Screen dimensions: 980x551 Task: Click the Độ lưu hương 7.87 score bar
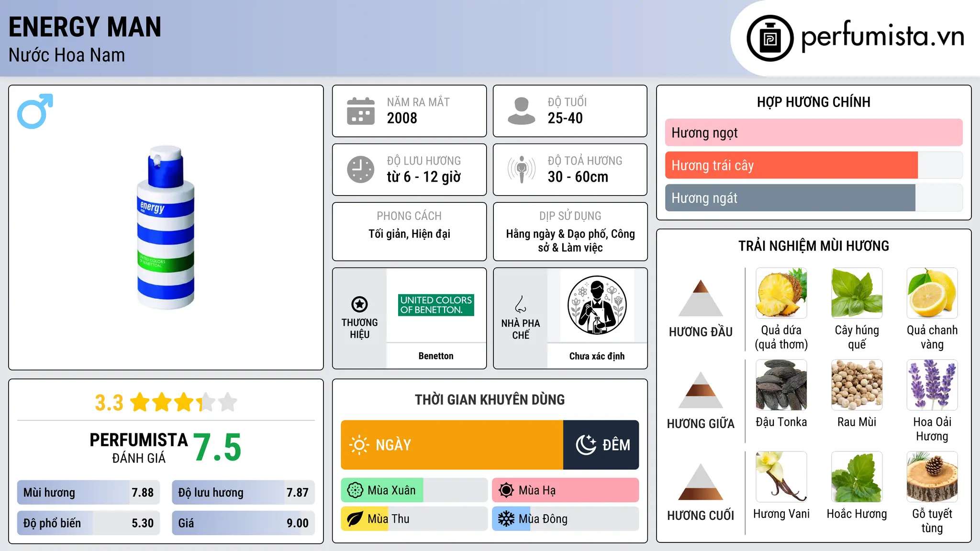(x=243, y=492)
